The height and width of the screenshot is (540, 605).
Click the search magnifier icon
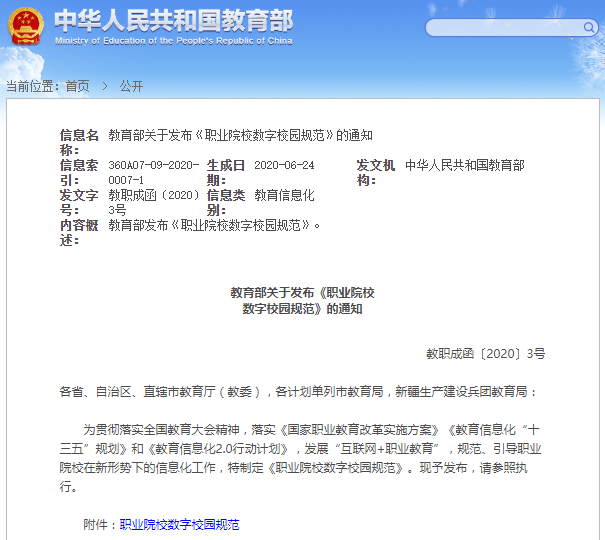pyautogui.click(x=587, y=27)
